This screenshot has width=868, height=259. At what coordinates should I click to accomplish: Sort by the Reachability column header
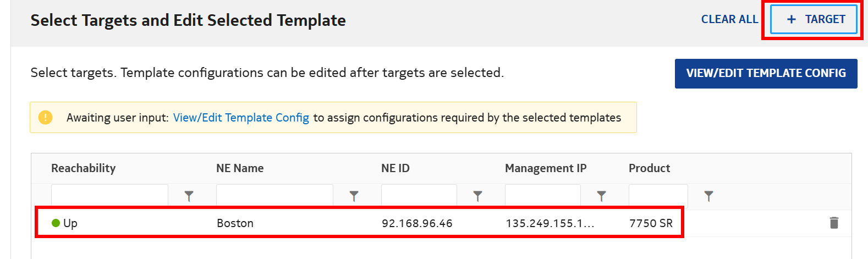pos(83,168)
